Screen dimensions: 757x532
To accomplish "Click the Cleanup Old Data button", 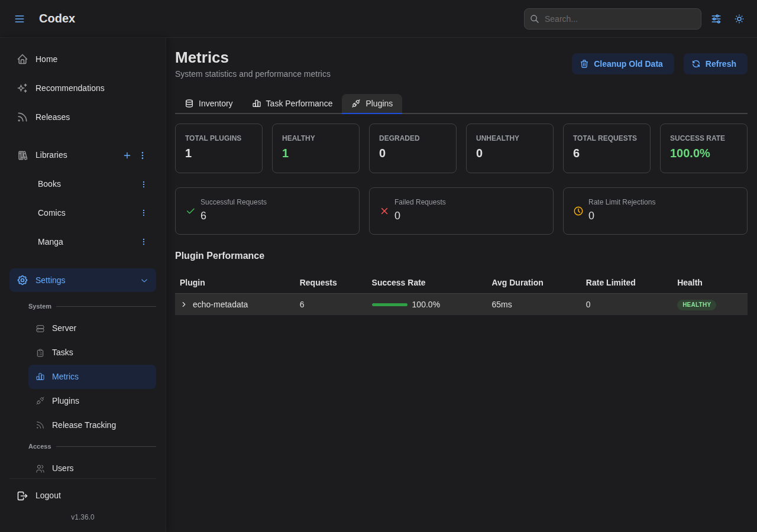I will tap(623, 64).
